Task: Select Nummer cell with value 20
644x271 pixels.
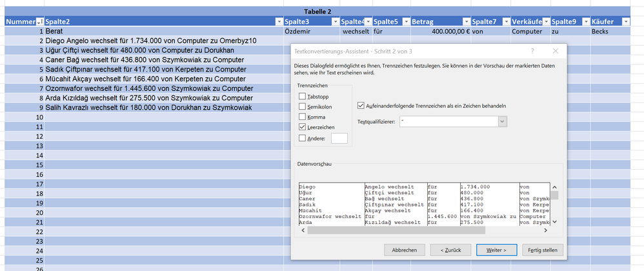Action: pyautogui.click(x=25, y=213)
